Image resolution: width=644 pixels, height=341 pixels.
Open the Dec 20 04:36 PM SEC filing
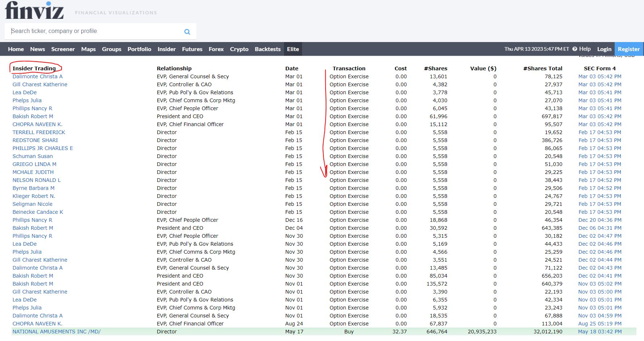600,220
